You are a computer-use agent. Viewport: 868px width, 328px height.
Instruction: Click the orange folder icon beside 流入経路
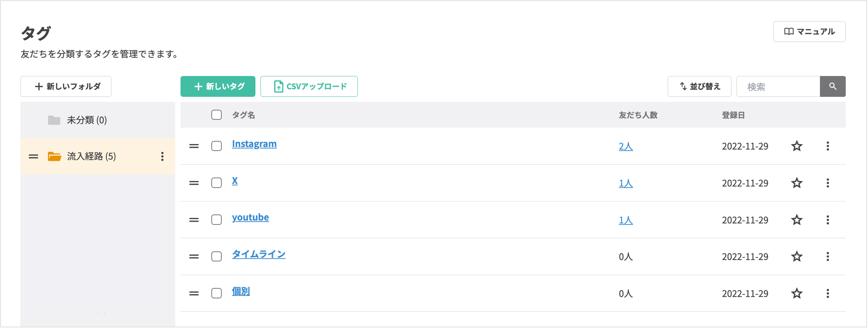coord(54,156)
